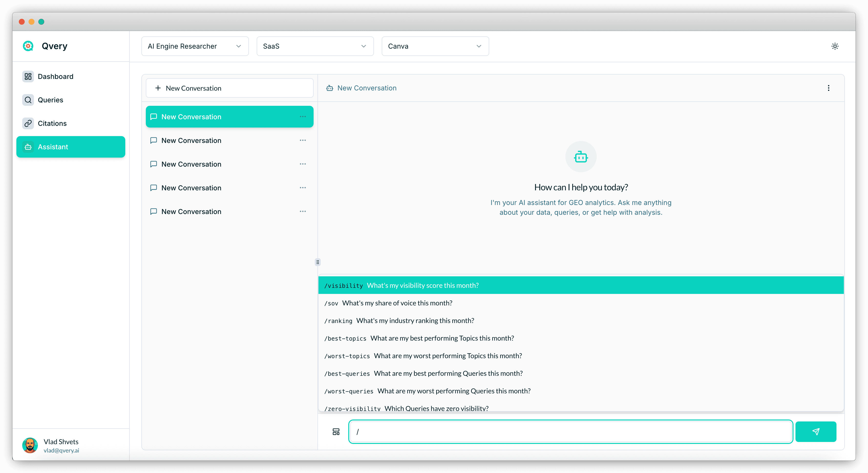
Task: Toggle the light/dark theme sun icon
Action: point(835,46)
